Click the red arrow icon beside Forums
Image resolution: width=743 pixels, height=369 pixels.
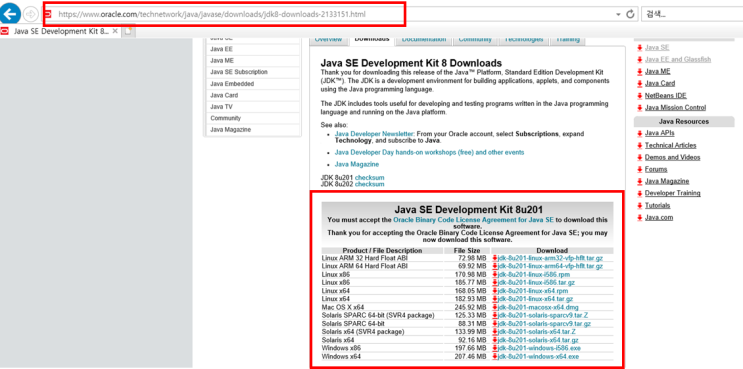[640, 169]
